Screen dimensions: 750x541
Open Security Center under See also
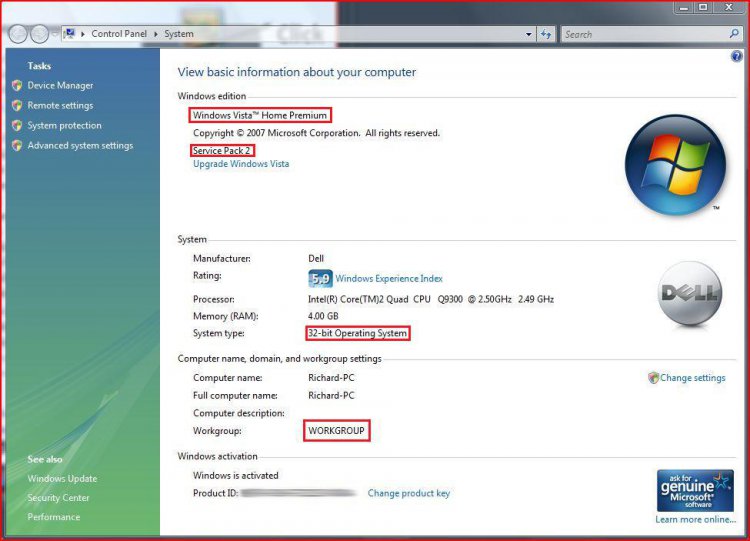point(58,497)
